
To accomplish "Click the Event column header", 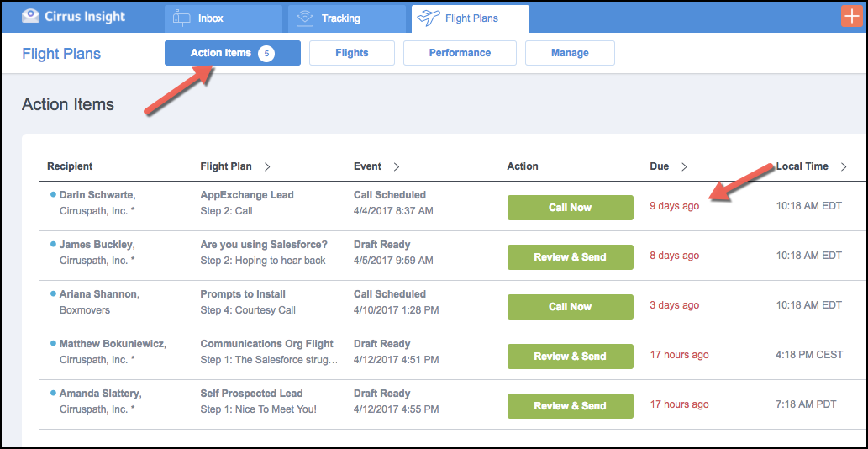I will coord(367,166).
